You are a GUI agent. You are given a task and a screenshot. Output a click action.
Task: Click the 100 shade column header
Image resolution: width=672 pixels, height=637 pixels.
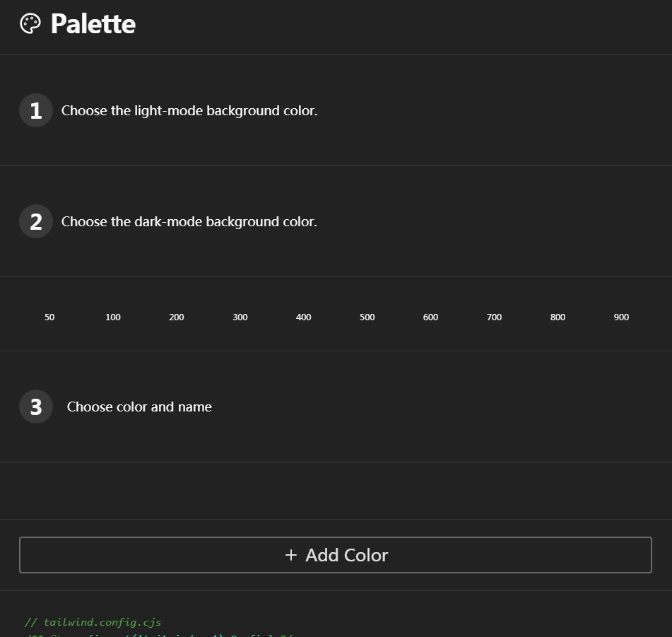[x=113, y=317]
